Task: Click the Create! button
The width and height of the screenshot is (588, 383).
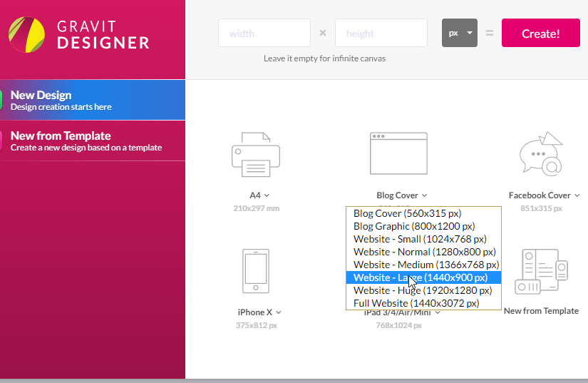Action: [541, 33]
